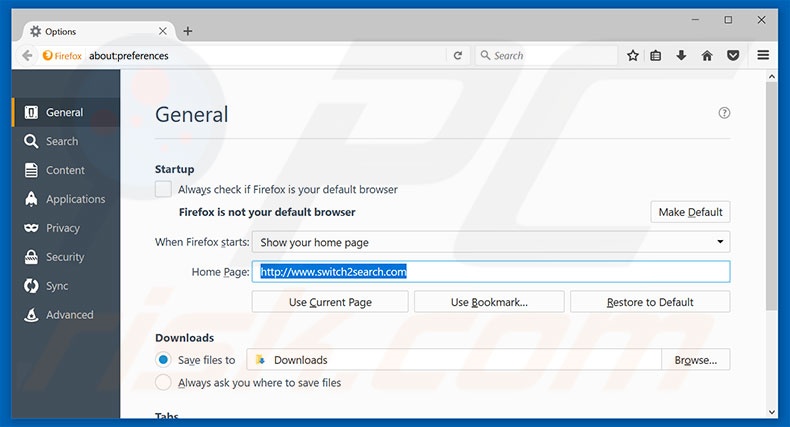Viewport: 790px width, 427px height.
Task: Select Always ask where to save files
Action: 163,383
